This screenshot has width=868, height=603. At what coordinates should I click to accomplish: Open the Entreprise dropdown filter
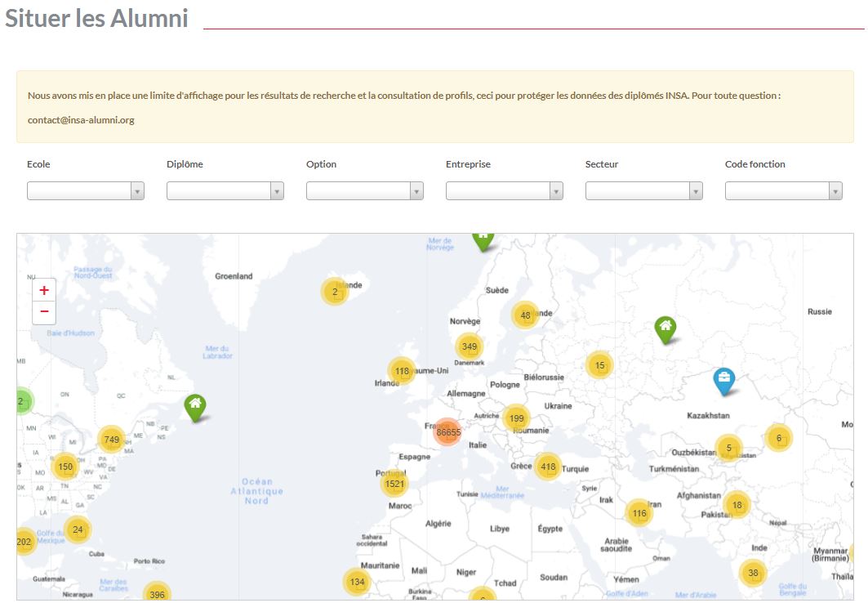tap(505, 191)
